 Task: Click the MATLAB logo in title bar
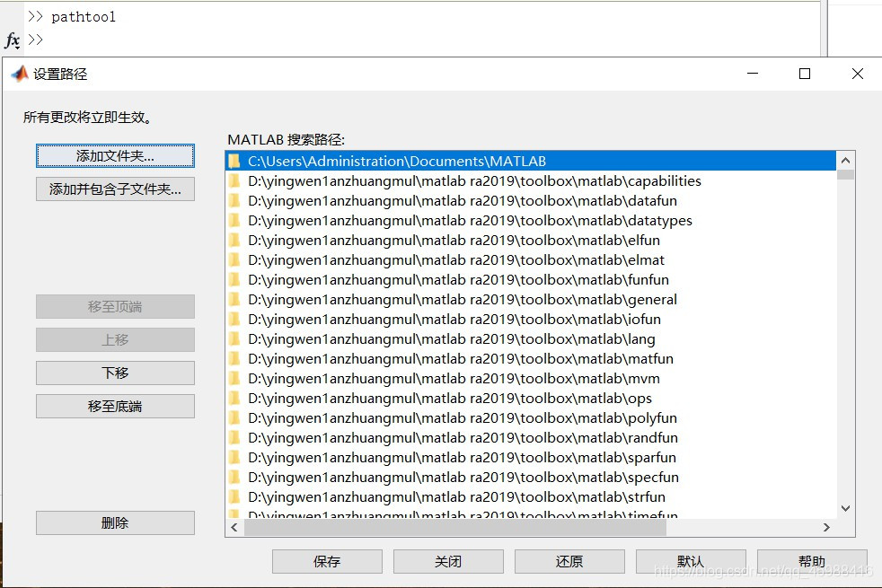click(20, 74)
